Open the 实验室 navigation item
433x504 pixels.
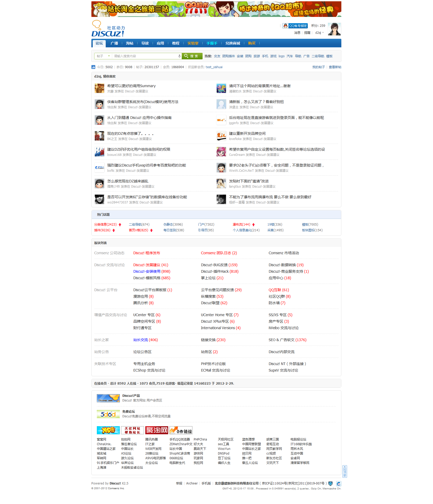click(193, 43)
